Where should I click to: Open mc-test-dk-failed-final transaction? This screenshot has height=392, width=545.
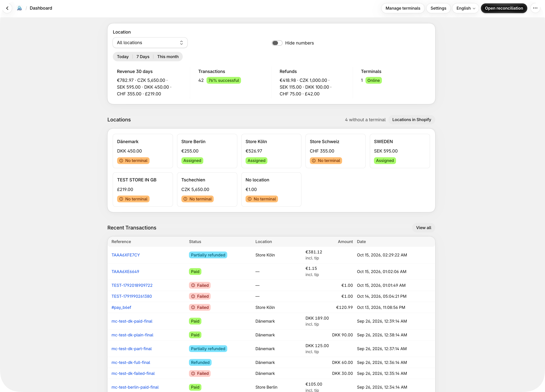coord(133,374)
